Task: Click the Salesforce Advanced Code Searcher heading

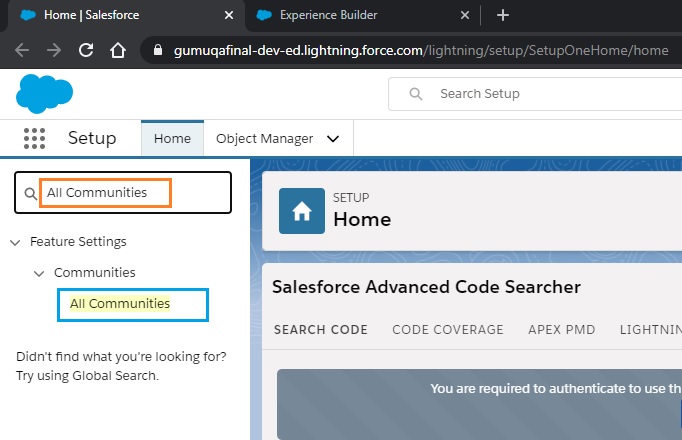Action: tap(426, 287)
